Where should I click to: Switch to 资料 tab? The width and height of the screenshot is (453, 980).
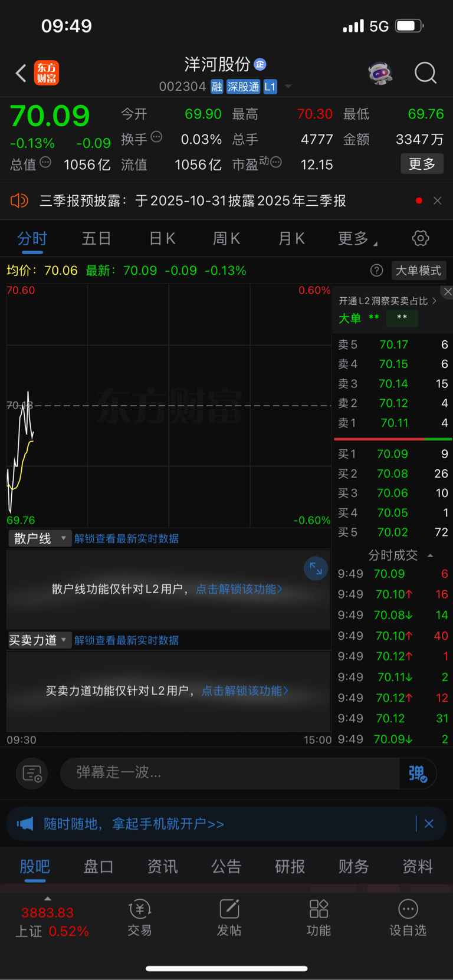418,867
